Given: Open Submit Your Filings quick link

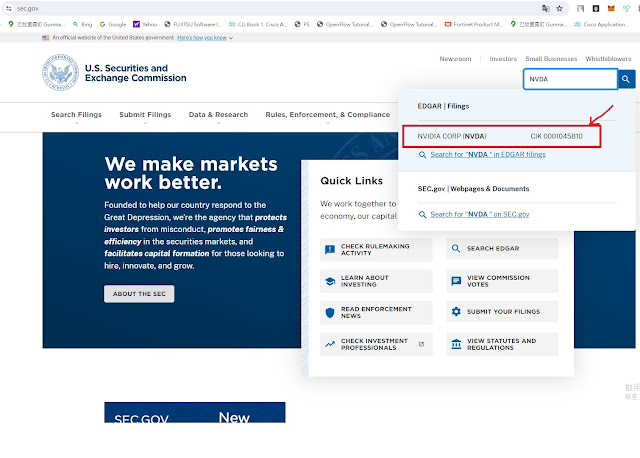Looking at the screenshot, I should [x=502, y=312].
